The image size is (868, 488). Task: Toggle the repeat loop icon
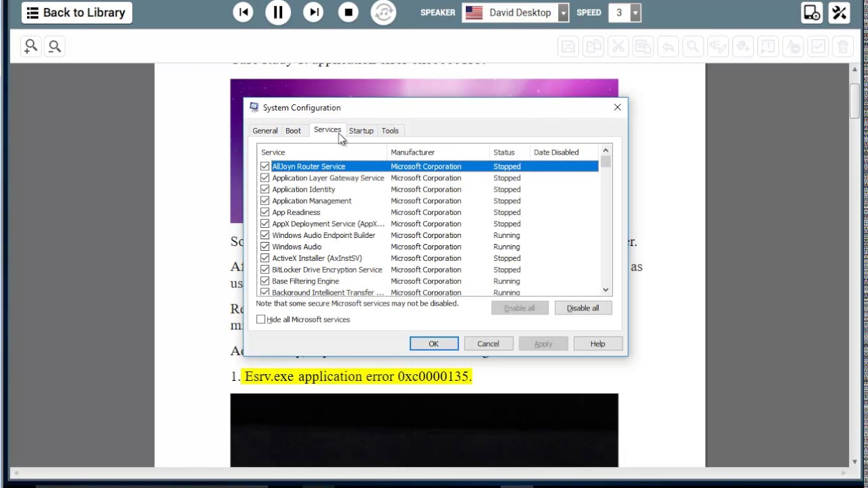384,12
